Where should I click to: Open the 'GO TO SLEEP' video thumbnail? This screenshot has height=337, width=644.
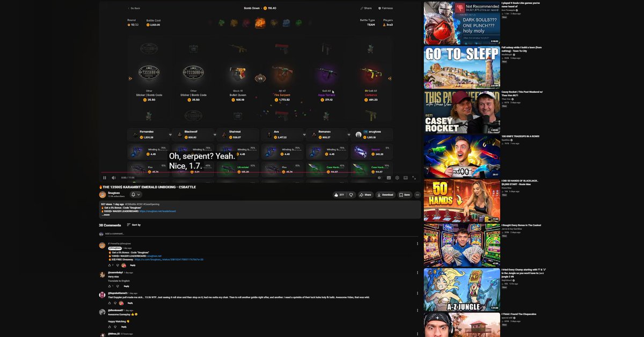(462, 67)
